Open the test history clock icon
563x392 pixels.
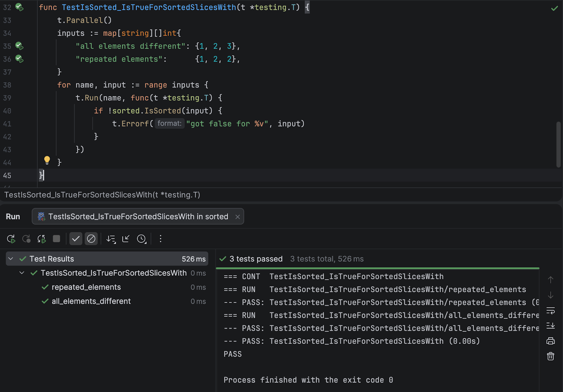[141, 239]
